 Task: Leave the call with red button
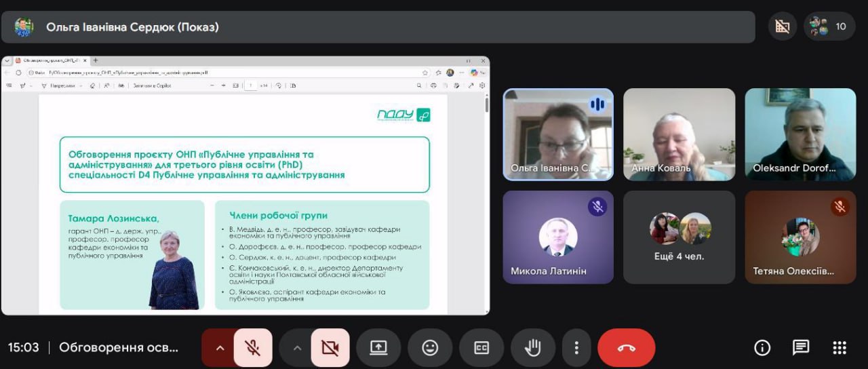point(626,348)
